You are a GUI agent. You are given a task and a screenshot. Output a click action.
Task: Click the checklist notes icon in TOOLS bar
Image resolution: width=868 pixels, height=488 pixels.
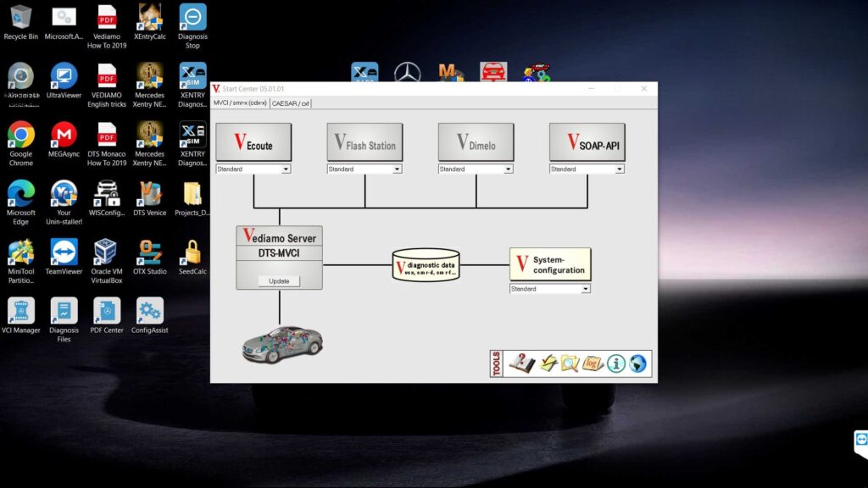[x=547, y=362]
